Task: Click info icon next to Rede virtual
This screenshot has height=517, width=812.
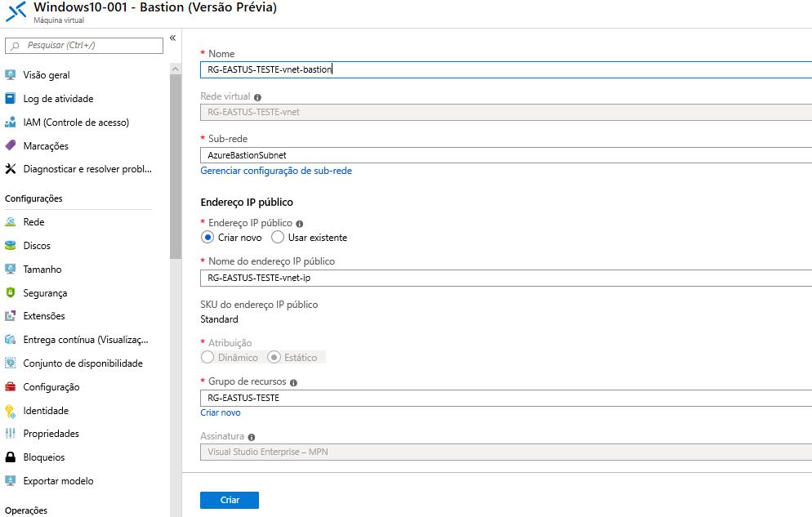Action: coord(257,97)
